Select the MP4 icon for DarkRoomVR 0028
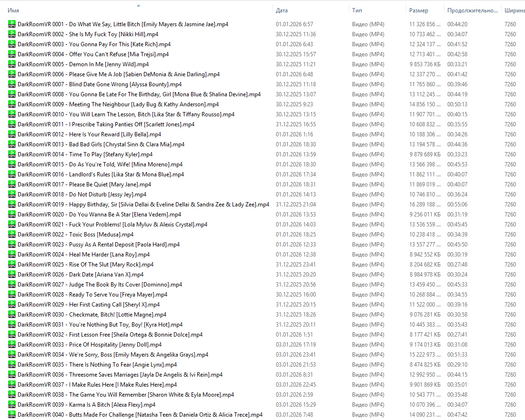The width and height of the screenshot is (525, 420). tap(12, 295)
